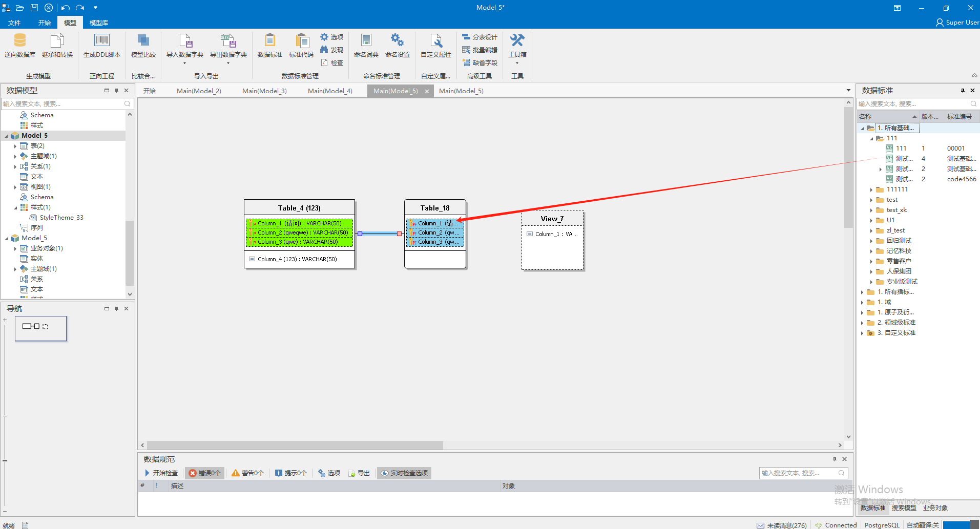
Task: Open model compare (模型比较)
Action: pyautogui.click(x=143, y=46)
